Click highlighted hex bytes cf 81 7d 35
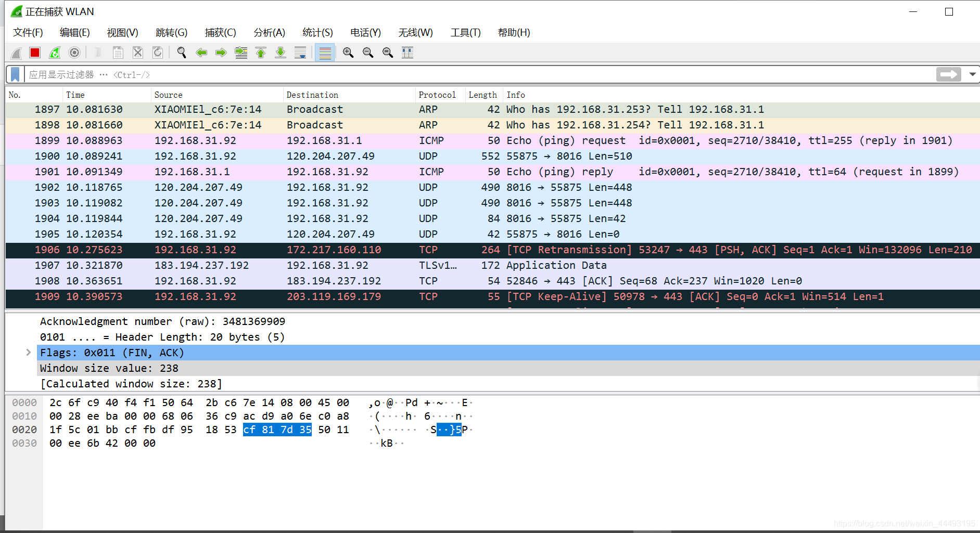980x533 pixels. (277, 430)
